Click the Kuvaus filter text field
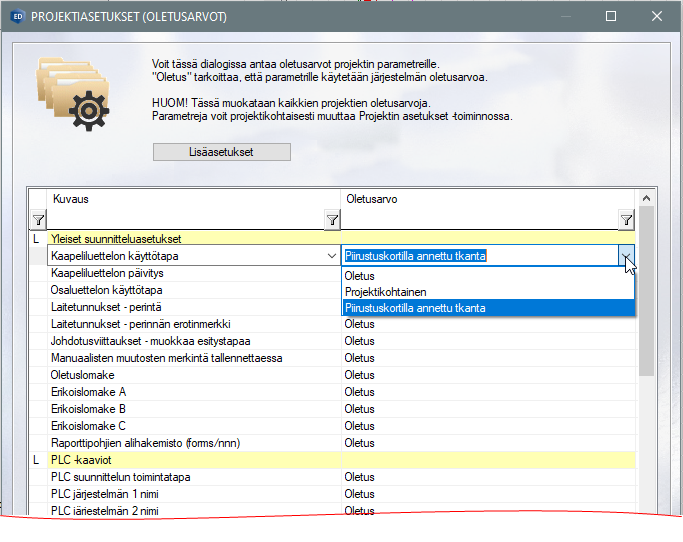Image resolution: width=683 pixels, height=542 pixels. point(185,220)
